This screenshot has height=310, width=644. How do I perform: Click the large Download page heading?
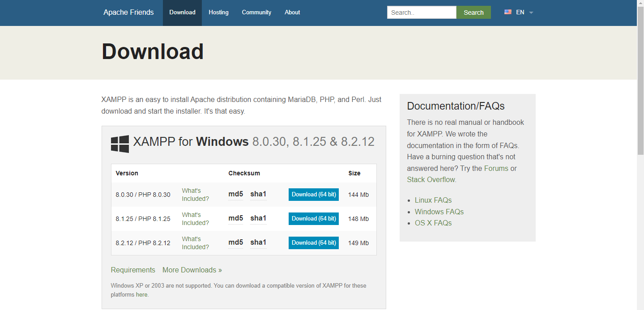[153, 51]
